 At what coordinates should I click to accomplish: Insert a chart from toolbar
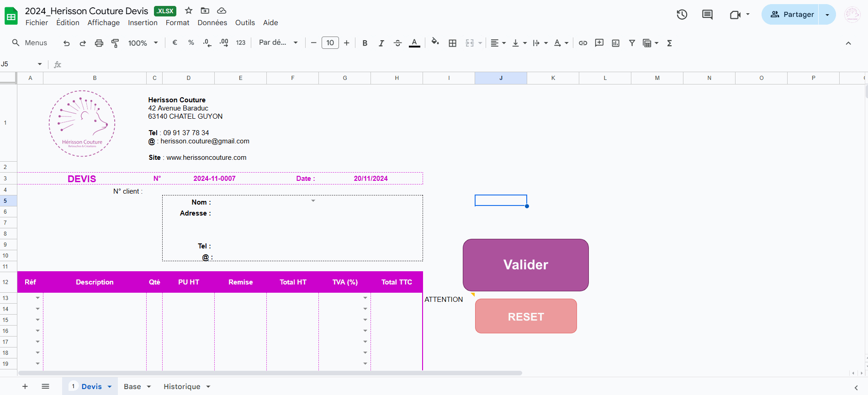615,43
